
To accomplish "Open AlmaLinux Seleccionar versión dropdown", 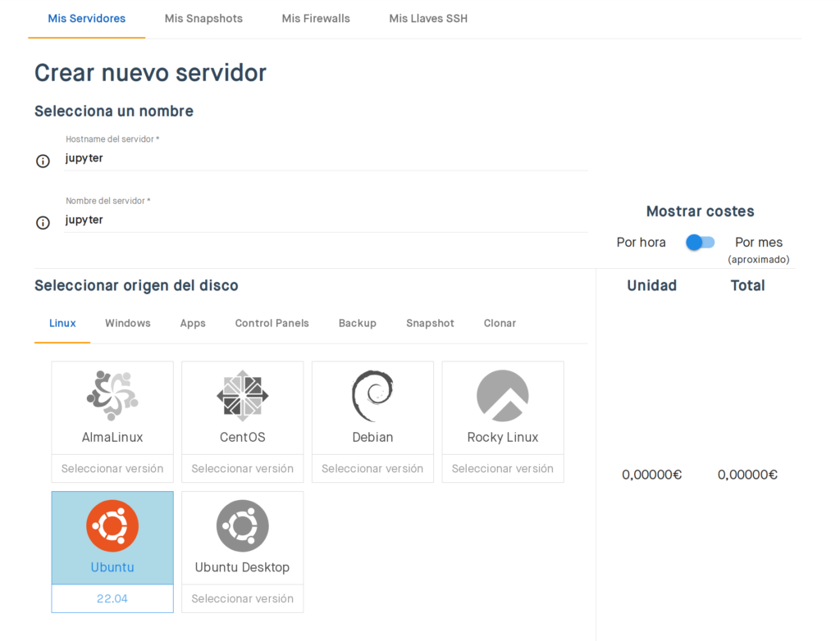I will 112,469.
